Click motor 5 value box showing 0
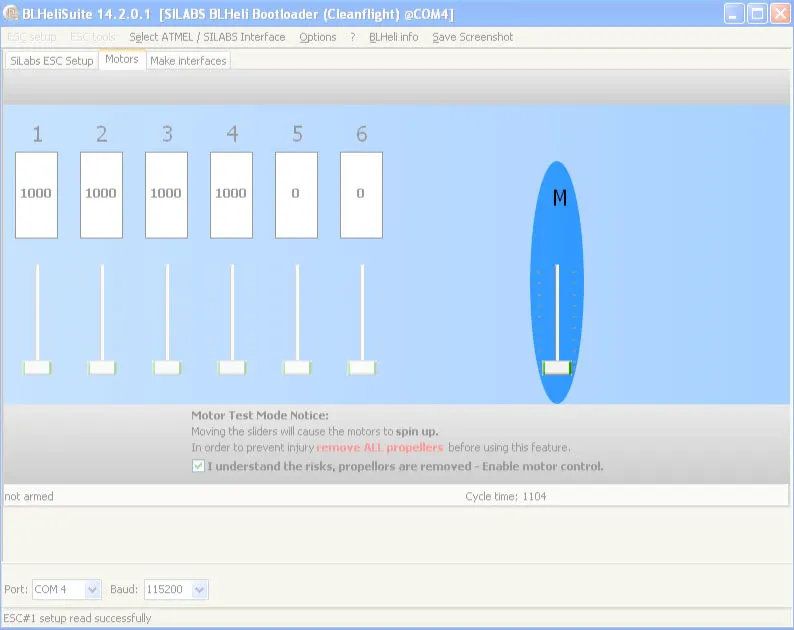Screen dimensions: 794x630 [296, 194]
